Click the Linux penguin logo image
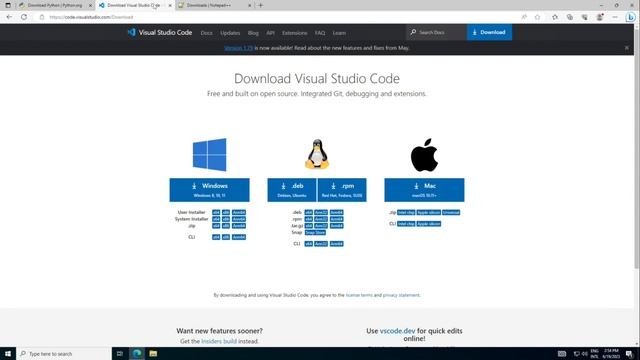The image size is (640, 360). (317, 154)
